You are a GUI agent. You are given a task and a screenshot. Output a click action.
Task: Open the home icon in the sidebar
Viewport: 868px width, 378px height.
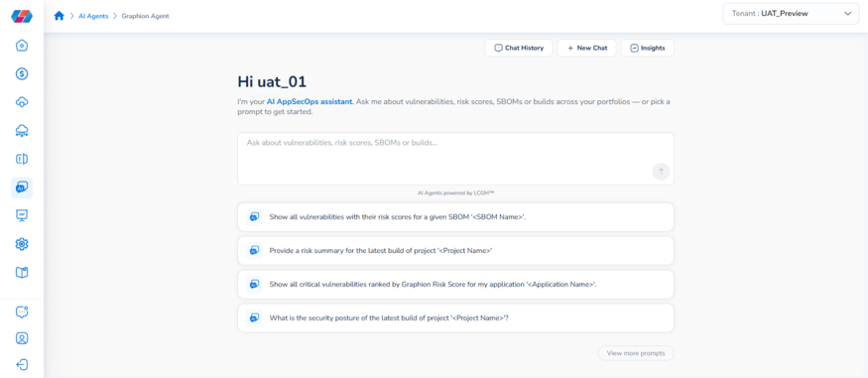pos(22,46)
